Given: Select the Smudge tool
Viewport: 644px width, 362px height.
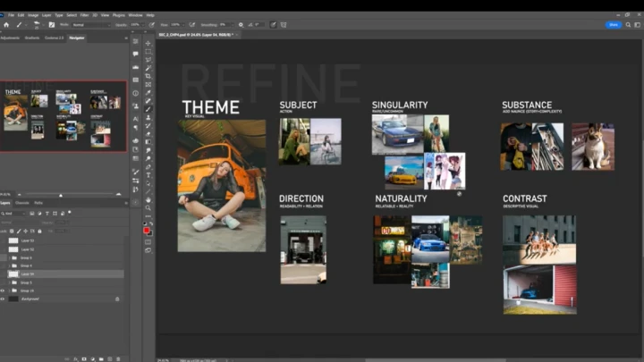Looking at the screenshot, I should [x=148, y=151].
